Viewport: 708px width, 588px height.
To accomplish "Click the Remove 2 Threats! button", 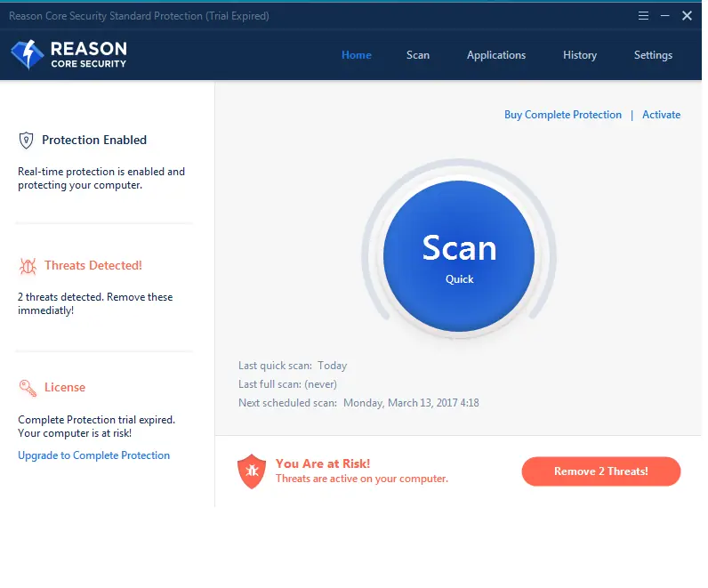I will [x=601, y=471].
